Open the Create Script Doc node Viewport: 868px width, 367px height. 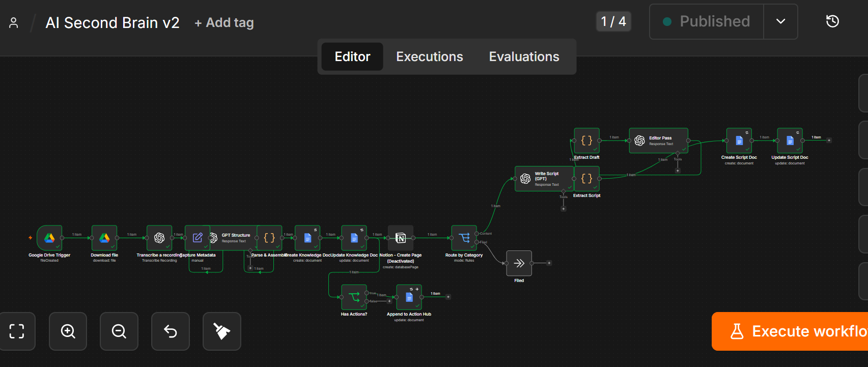click(739, 140)
